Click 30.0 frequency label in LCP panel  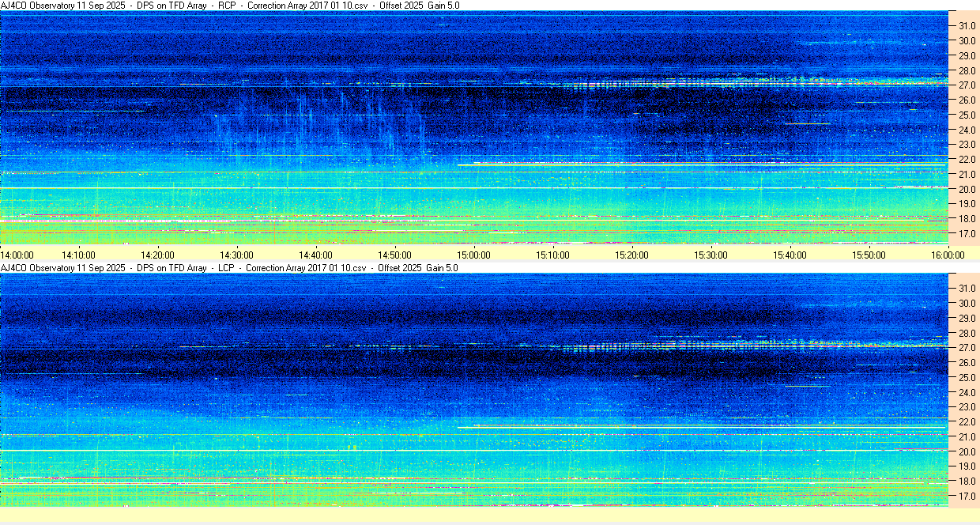[967, 304]
